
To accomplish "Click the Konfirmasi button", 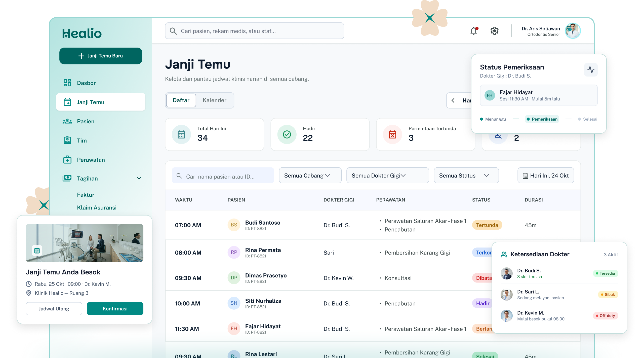I will pos(115,309).
